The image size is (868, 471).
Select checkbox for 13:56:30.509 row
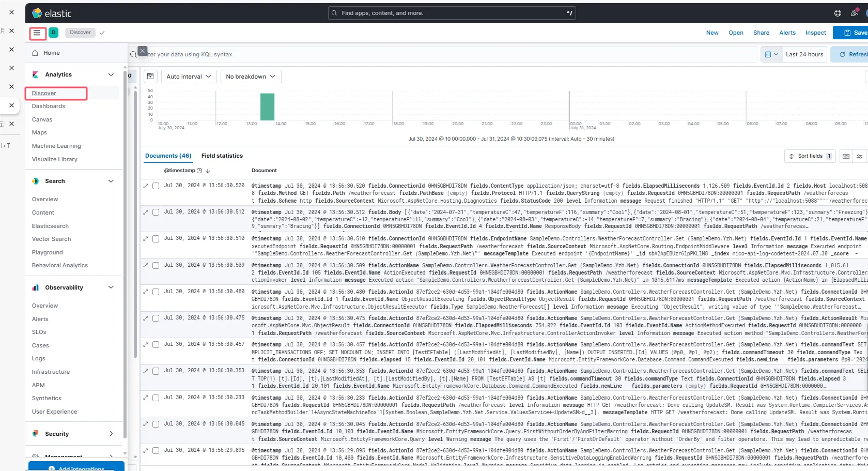click(x=156, y=265)
